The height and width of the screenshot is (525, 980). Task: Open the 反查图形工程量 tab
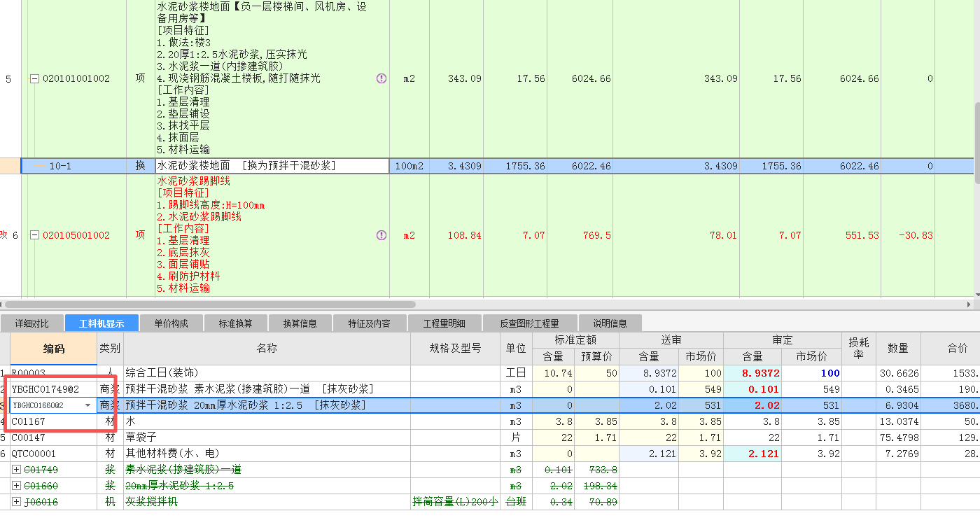pyautogui.click(x=530, y=323)
